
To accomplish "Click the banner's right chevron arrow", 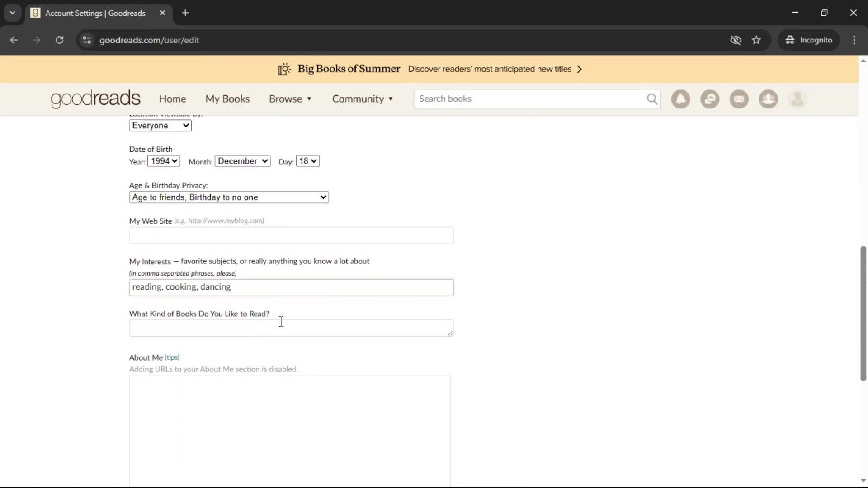I will pyautogui.click(x=580, y=69).
